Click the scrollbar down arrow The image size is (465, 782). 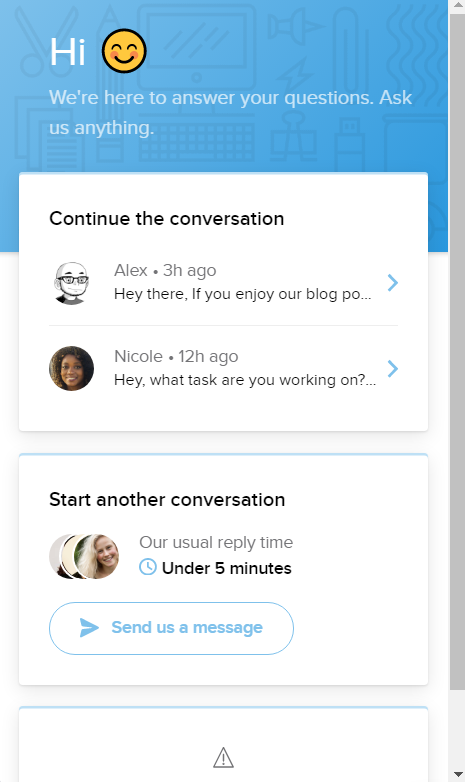(x=458, y=775)
